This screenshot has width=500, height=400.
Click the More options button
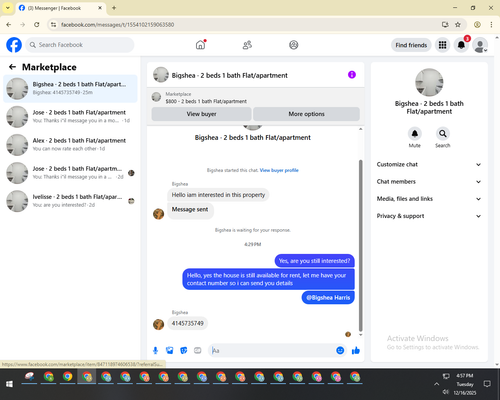click(306, 114)
